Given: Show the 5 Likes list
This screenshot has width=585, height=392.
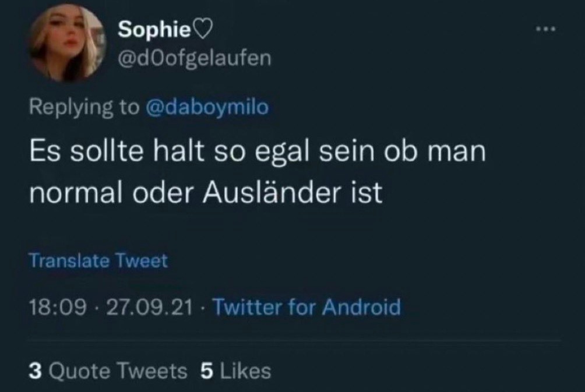Looking at the screenshot, I should [x=235, y=370].
